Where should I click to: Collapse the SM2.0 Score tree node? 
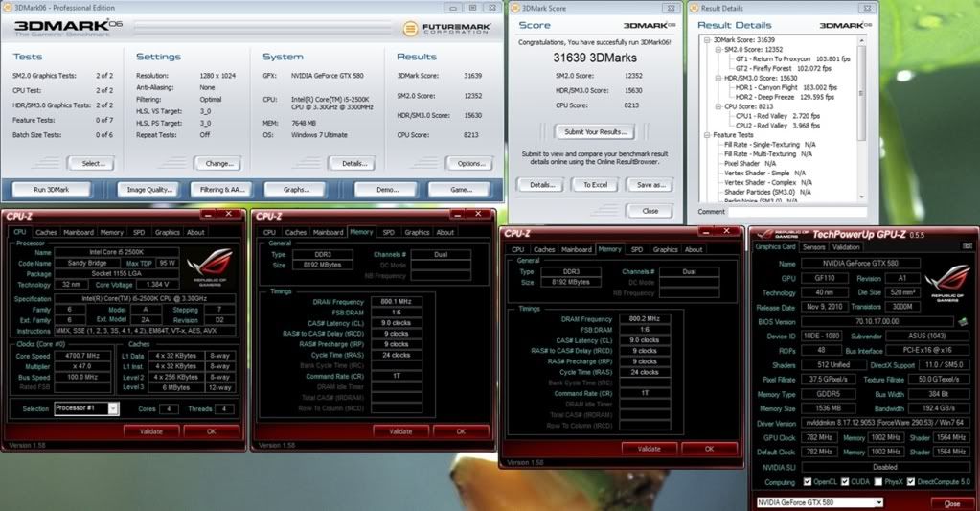[718, 50]
